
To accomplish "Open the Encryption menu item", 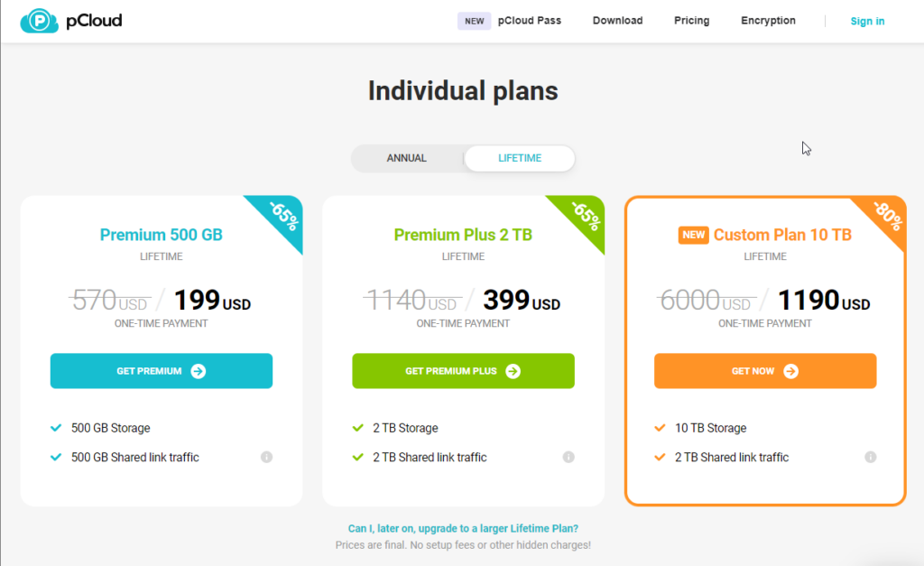I will click(768, 21).
